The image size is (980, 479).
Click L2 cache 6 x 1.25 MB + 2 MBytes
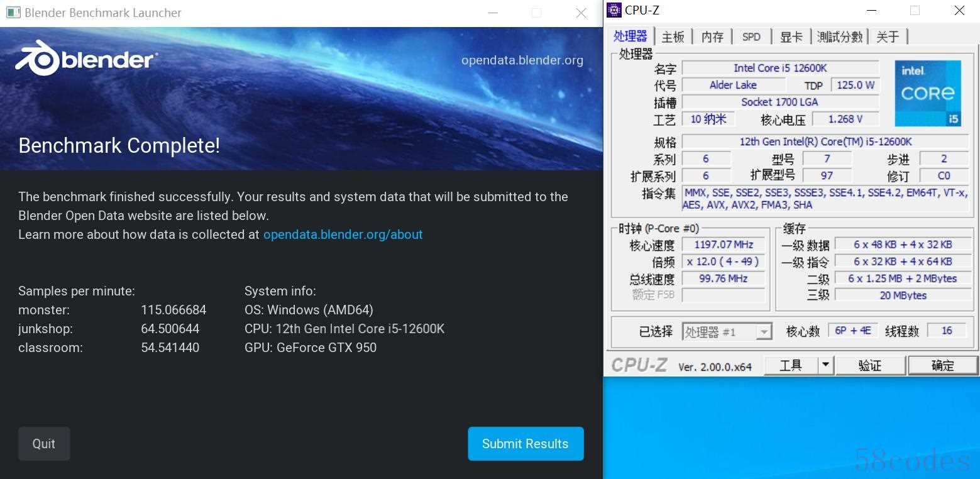click(x=903, y=278)
